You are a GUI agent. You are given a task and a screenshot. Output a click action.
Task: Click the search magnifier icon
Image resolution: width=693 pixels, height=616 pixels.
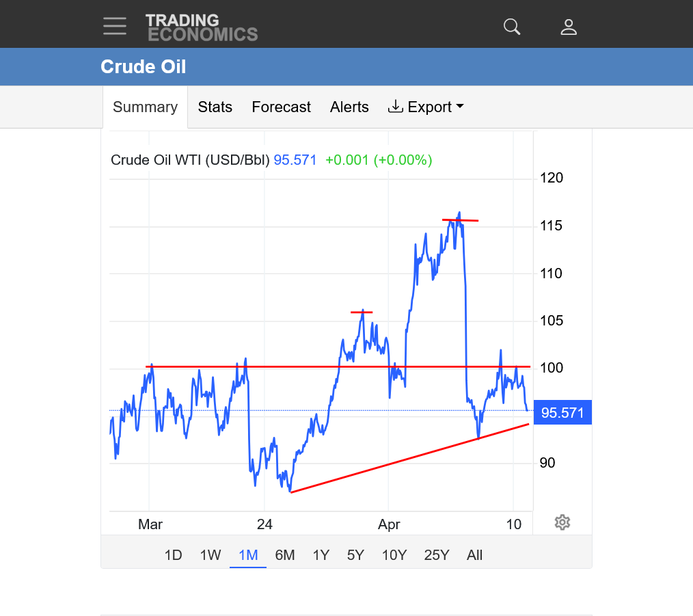[x=512, y=27]
